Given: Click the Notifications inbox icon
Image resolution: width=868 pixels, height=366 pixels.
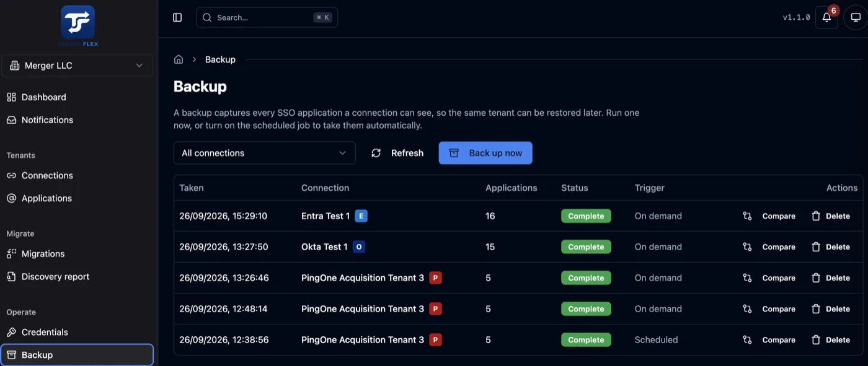Looking at the screenshot, I should 11,120.
